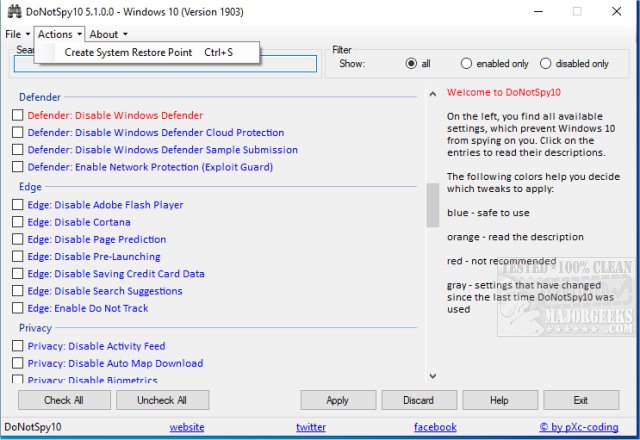The width and height of the screenshot is (640, 440).
Task: Check Privacy: Disable Auto Map Download
Action: click(18, 363)
